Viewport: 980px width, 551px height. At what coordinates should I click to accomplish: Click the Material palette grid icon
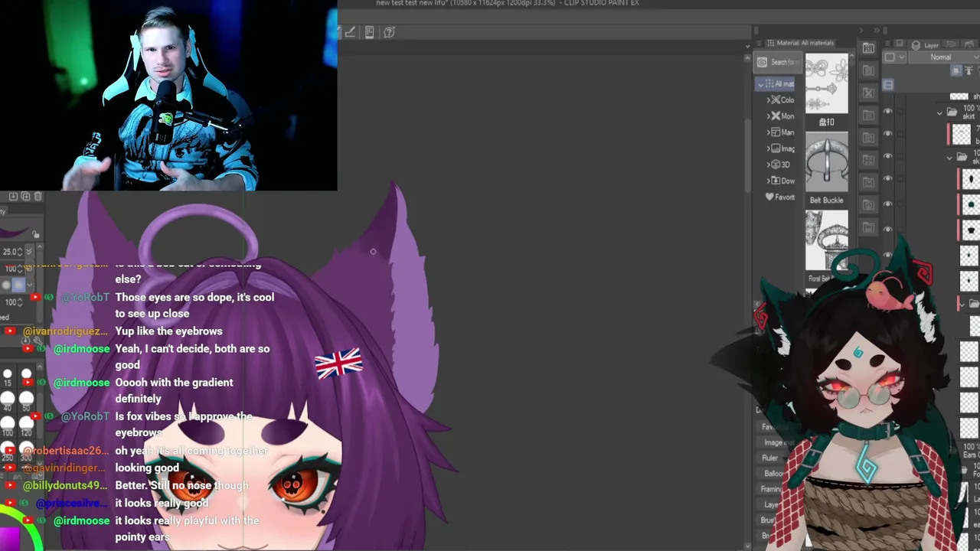[x=868, y=48]
